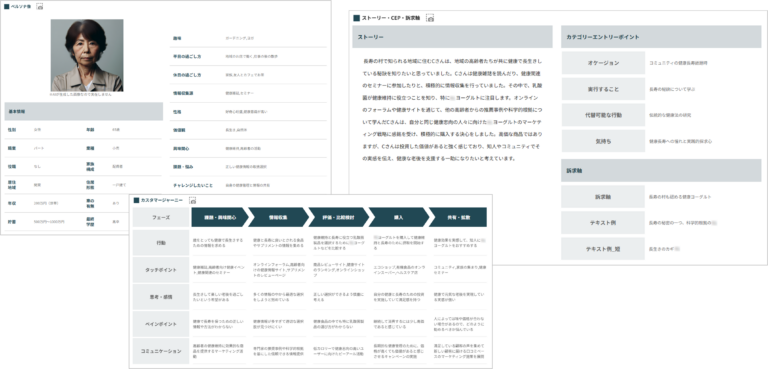Click the 基本情報 section header

click(84, 112)
